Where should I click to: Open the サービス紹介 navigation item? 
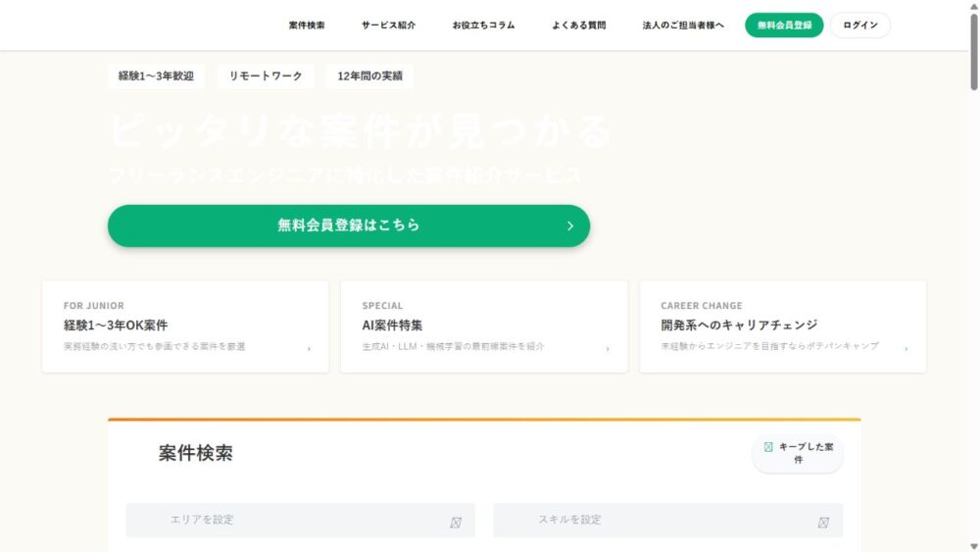(388, 25)
